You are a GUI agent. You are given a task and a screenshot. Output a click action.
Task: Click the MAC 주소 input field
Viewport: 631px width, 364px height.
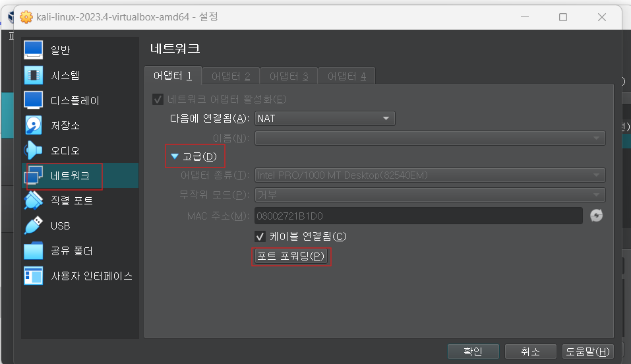point(419,216)
